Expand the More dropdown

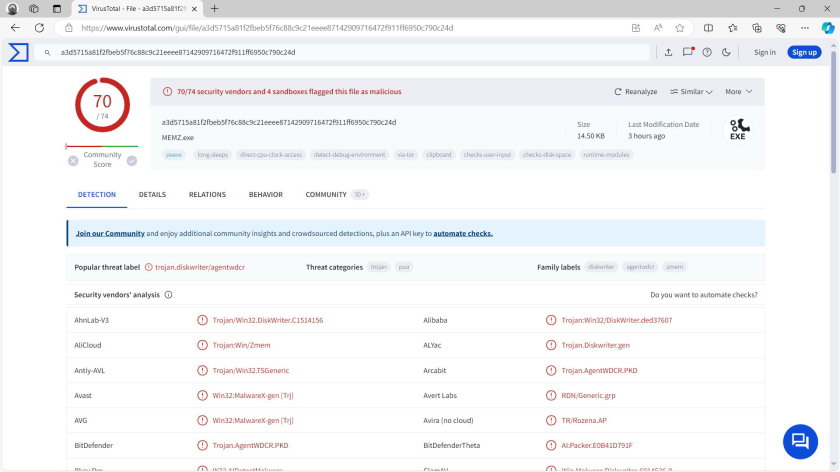(739, 92)
